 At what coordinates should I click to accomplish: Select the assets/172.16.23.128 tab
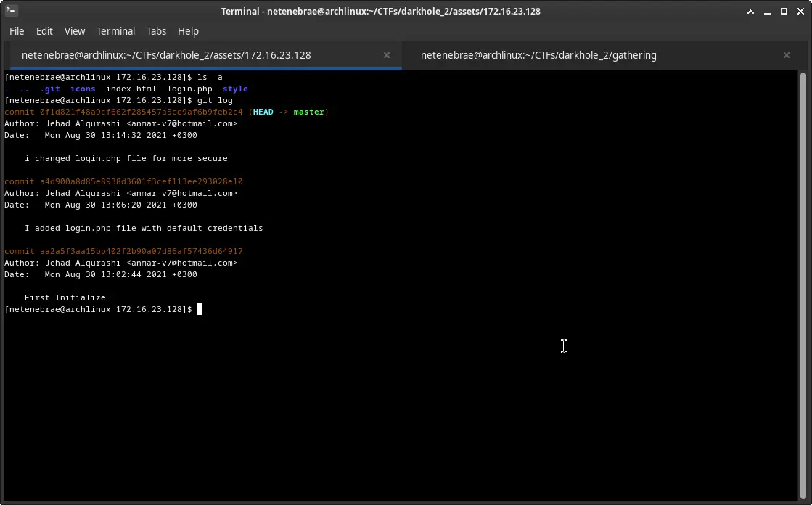pyautogui.click(x=166, y=55)
